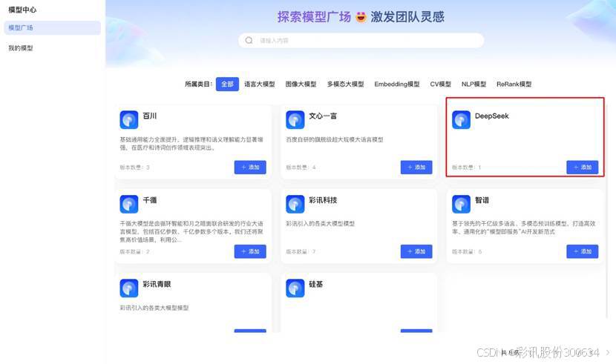
Task: Click the 所属类目 filter label
Action: (x=198, y=84)
